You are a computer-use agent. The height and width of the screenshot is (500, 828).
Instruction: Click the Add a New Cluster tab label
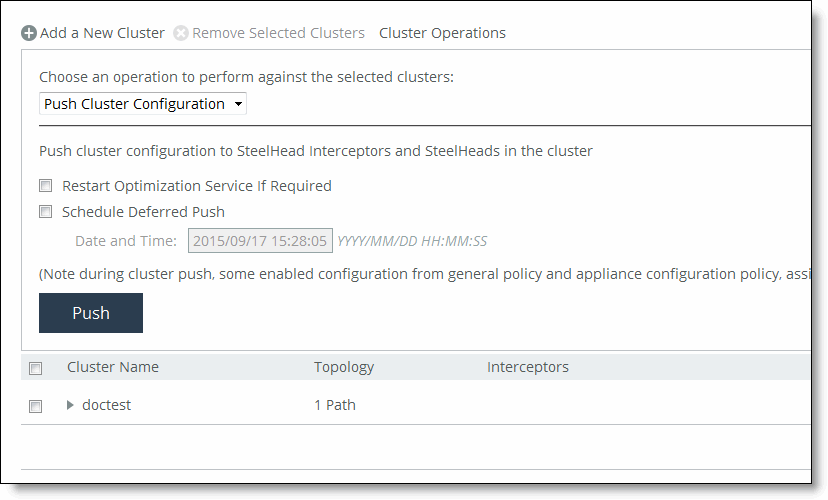point(102,33)
